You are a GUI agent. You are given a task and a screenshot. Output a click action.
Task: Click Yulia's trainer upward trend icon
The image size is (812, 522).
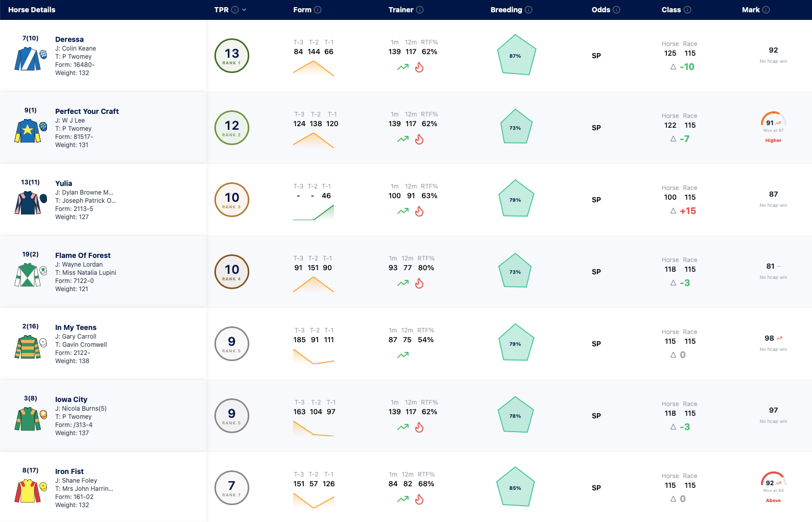(403, 211)
